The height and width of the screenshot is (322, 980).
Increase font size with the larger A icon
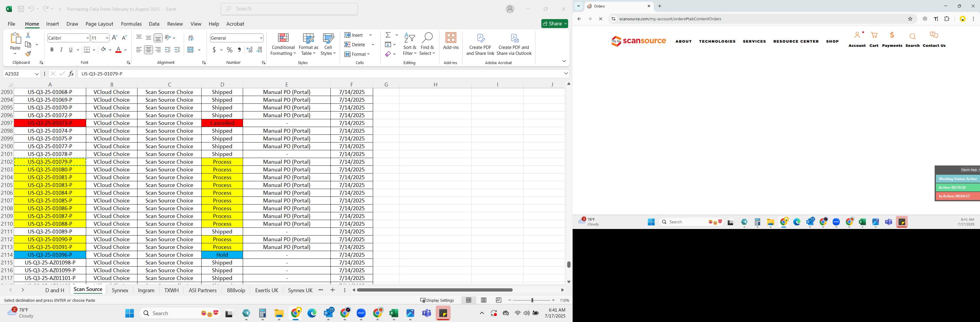pyautogui.click(x=115, y=38)
